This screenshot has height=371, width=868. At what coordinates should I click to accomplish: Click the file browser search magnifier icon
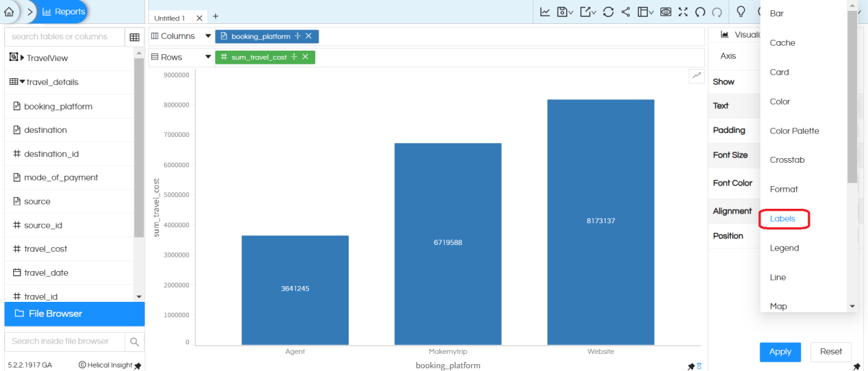pyautogui.click(x=134, y=342)
